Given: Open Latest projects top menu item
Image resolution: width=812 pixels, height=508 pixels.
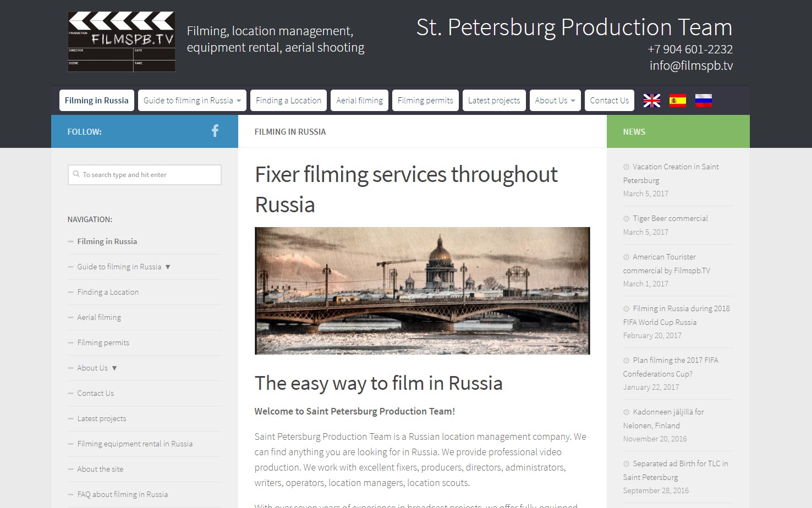Looking at the screenshot, I should (x=494, y=101).
